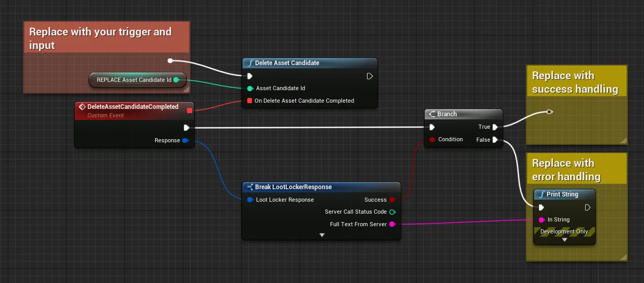Click the Branch True output pin
The width and height of the screenshot is (644, 283).
[495, 127]
